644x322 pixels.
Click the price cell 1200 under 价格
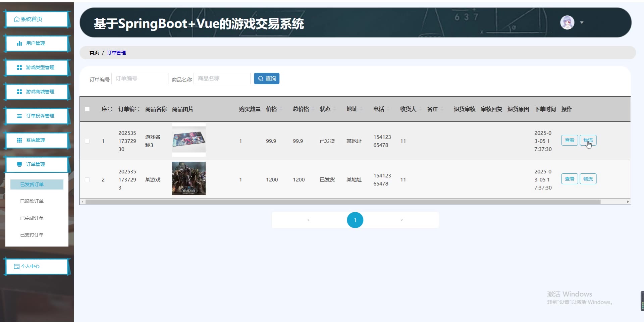pos(272,180)
